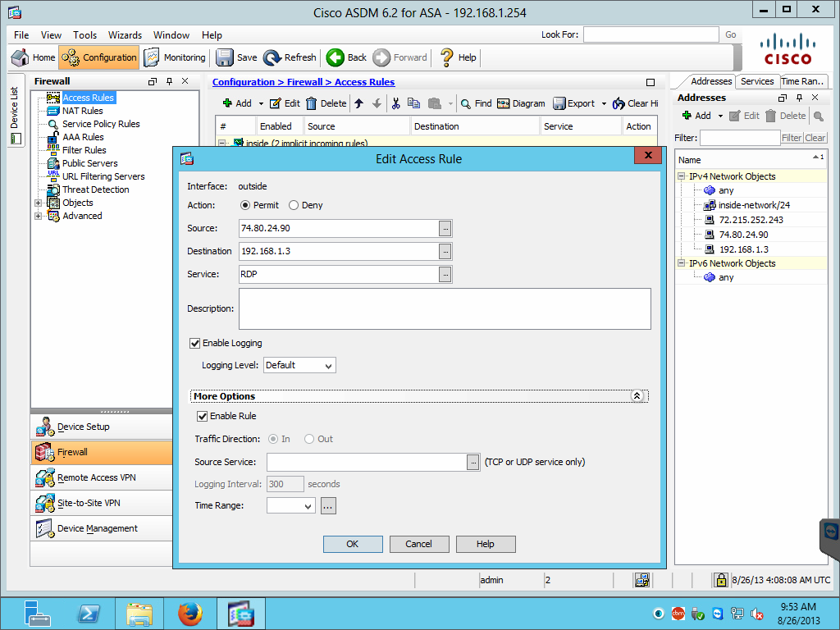
Task: Browse for Source address with ellipsis button
Action: [x=445, y=229]
